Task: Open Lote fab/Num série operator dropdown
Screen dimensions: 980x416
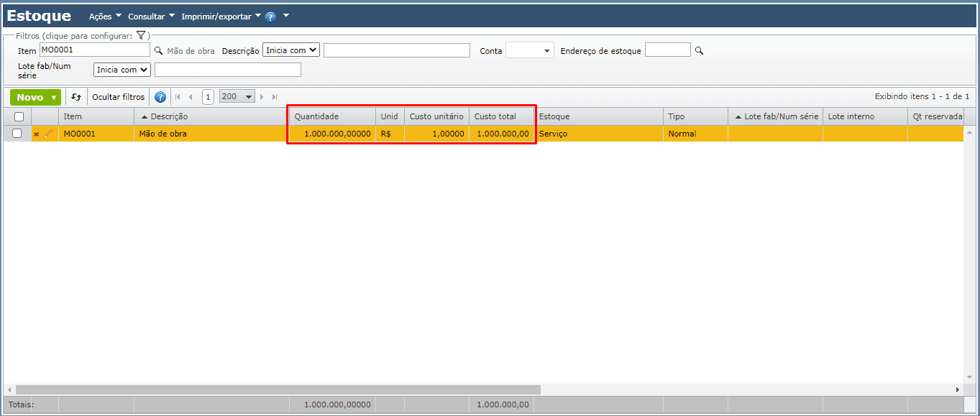Action: (x=122, y=70)
